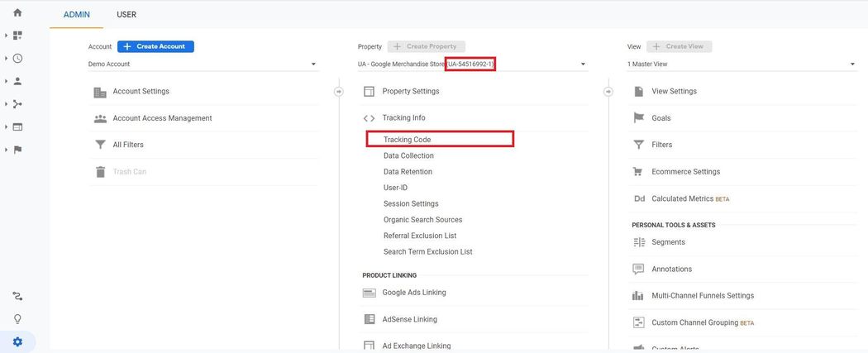Expand the Behavior sidebar section arrow

point(7,126)
